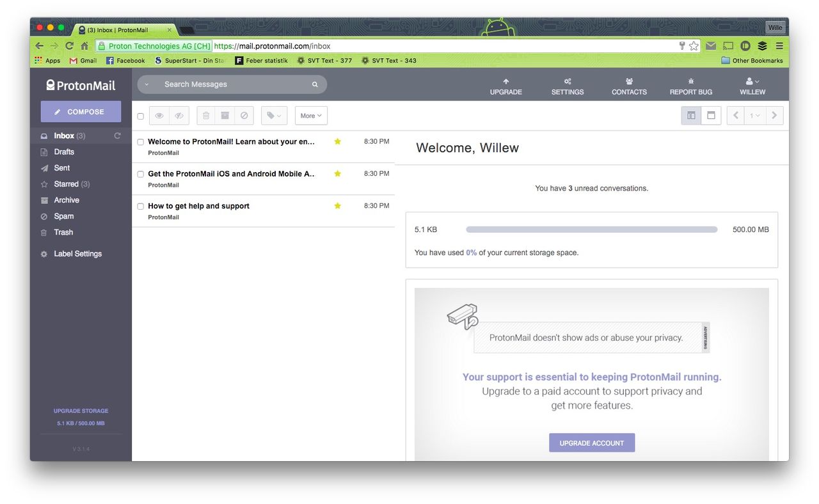Mark selected messages as unread (crossed eye)

pos(179,116)
